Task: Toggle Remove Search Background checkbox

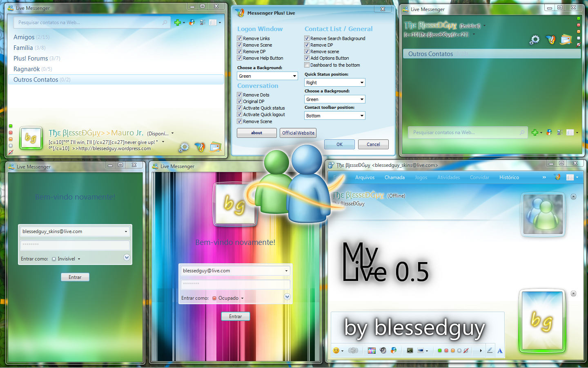Action: (x=307, y=38)
